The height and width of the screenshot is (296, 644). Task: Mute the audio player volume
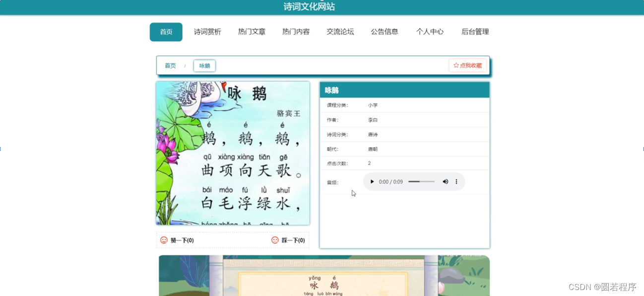[445, 181]
